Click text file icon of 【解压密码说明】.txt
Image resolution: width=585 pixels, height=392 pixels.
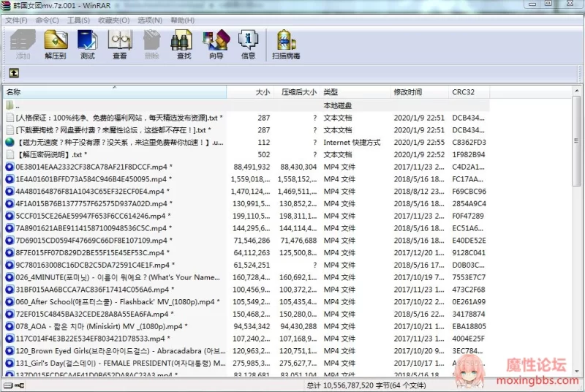click(x=10, y=154)
